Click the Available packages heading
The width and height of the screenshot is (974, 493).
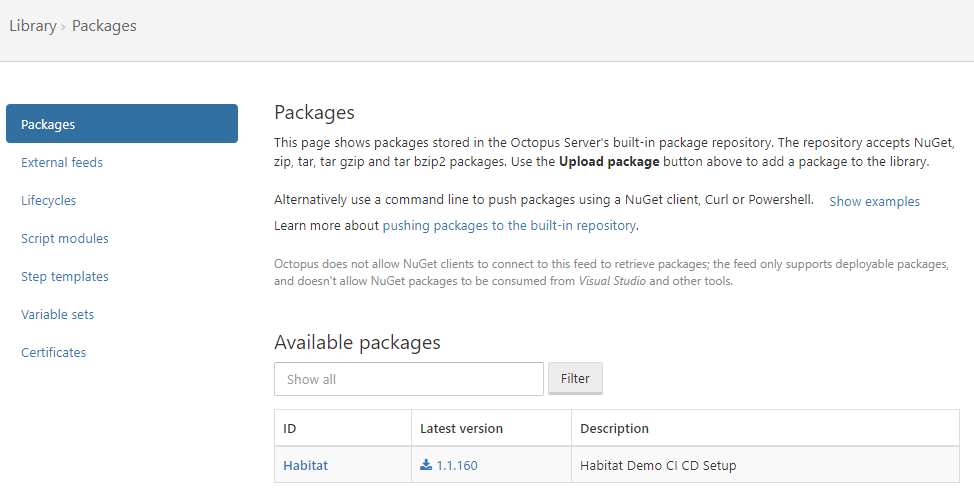pos(357,342)
